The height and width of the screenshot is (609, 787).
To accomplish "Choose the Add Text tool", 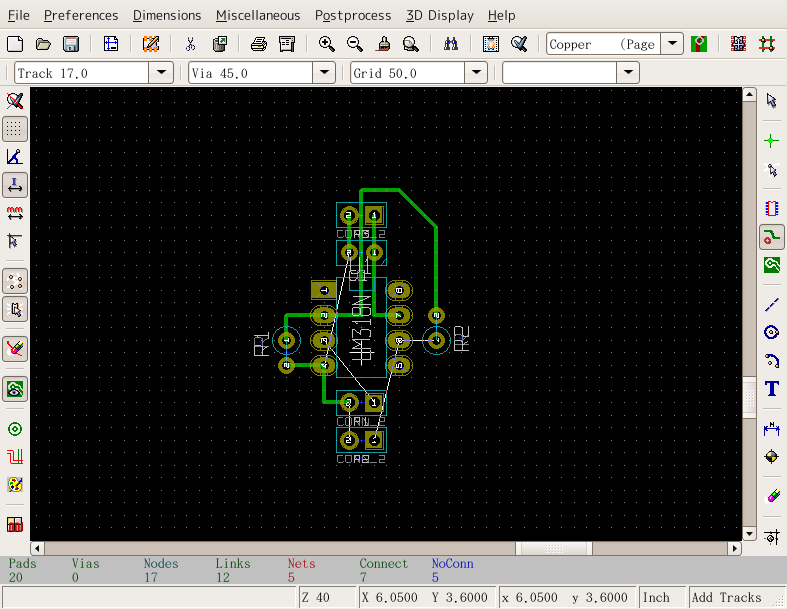I will coord(771,389).
